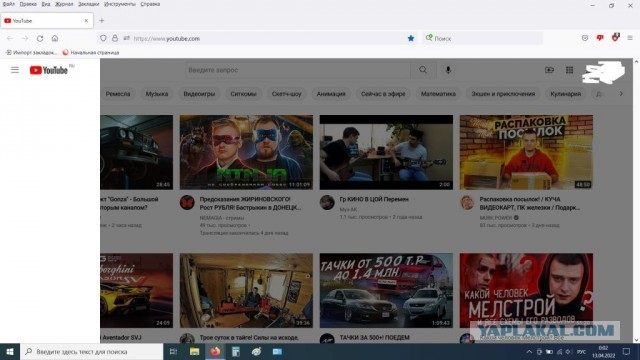Reload the page in Firefox
Image resolution: width=640 pixels, height=360 pixels.
point(40,38)
